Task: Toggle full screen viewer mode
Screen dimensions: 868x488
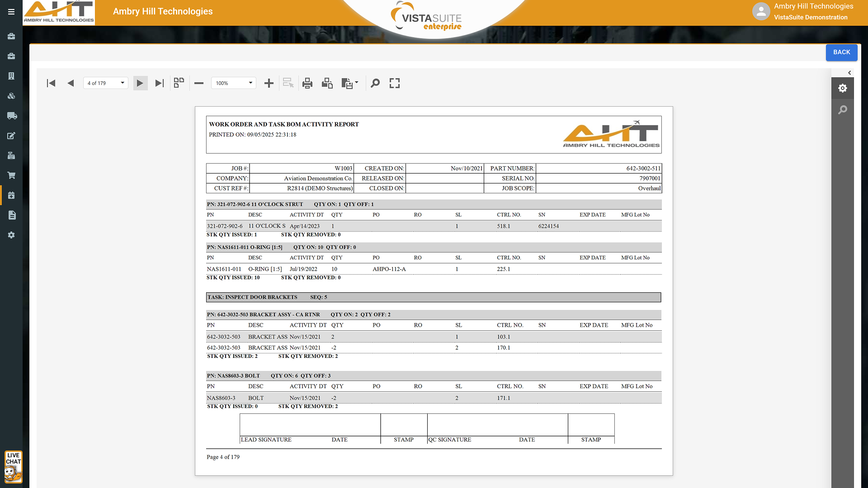Action: [395, 83]
